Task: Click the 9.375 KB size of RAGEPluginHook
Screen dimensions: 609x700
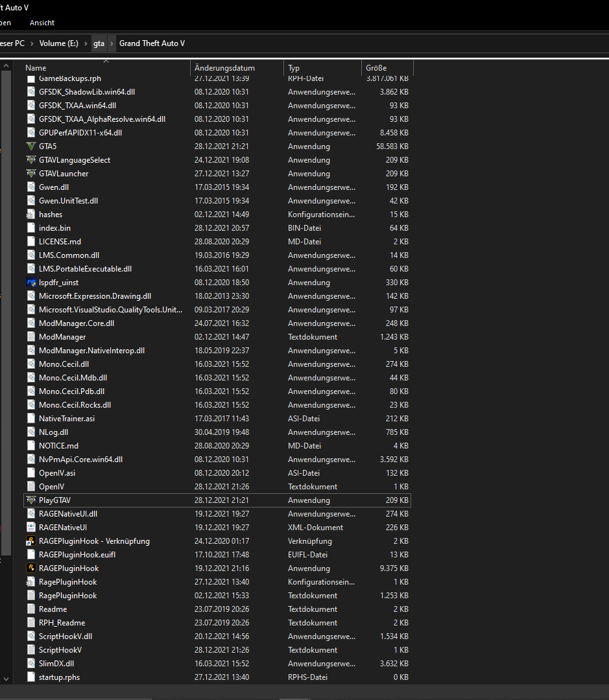Action: 394,568
